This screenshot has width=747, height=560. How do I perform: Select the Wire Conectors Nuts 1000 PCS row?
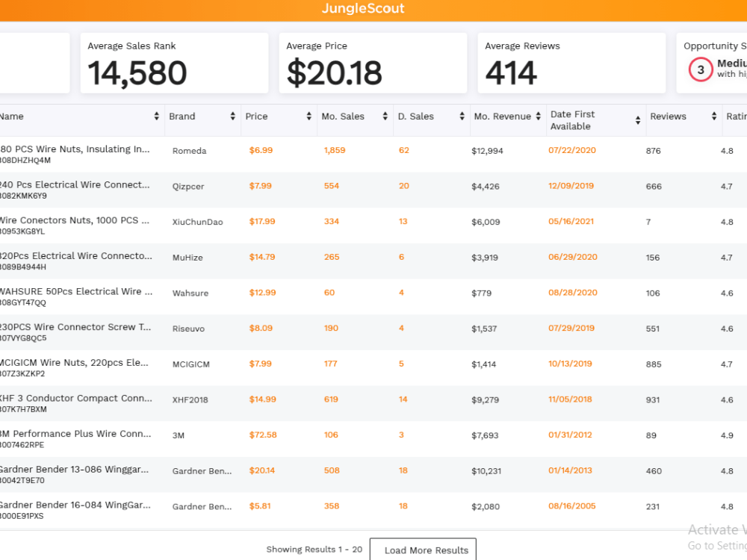(373, 225)
